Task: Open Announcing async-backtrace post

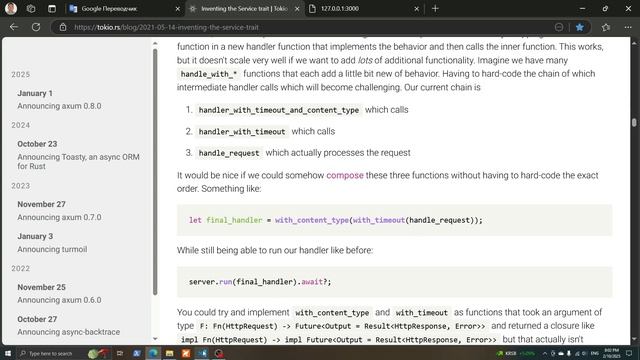Action: 69,332
